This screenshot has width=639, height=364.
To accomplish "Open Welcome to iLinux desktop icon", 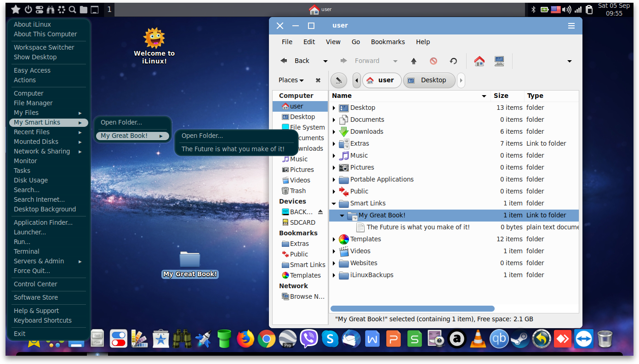I will (x=154, y=46).
